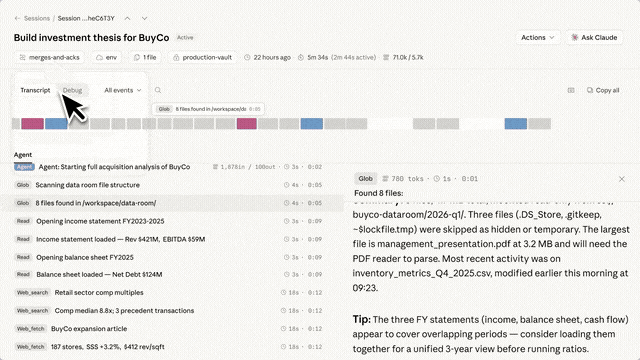Select 'Comp median 8.8x; 3 precedent transactions' row
Viewport: 640px width, 360px height.
(x=171, y=311)
